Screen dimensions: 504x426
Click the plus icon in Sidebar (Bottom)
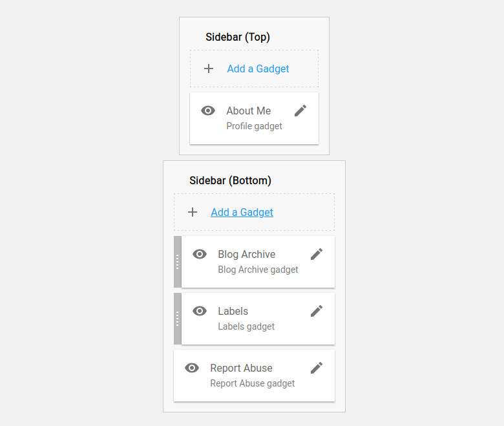click(x=193, y=212)
